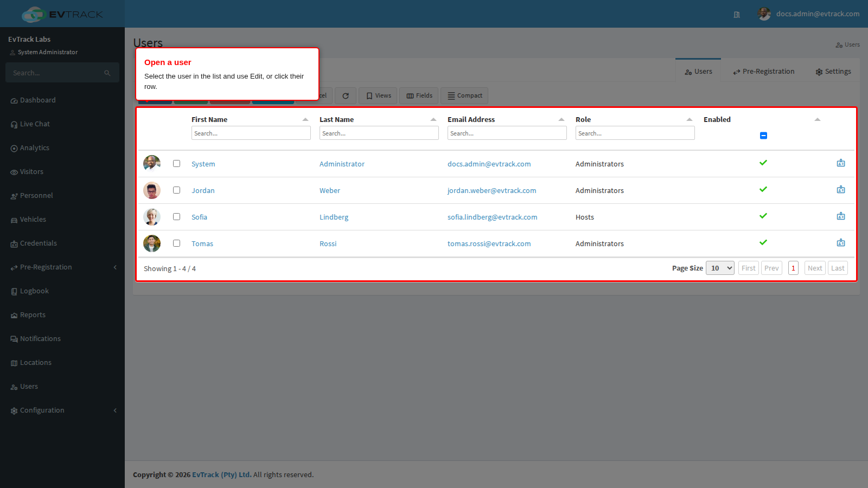Open the ID badge icon for Tomas row
Screen dimensions: 868x488
[x=841, y=243]
